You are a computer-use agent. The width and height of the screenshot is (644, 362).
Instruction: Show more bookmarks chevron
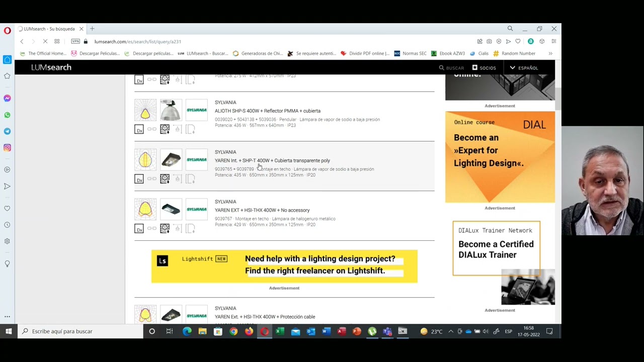click(550, 53)
